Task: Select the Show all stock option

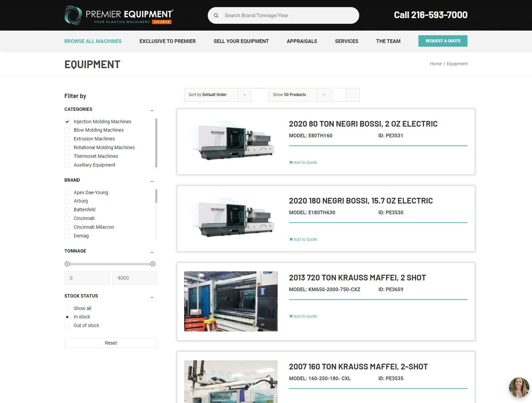Action: [x=67, y=308]
